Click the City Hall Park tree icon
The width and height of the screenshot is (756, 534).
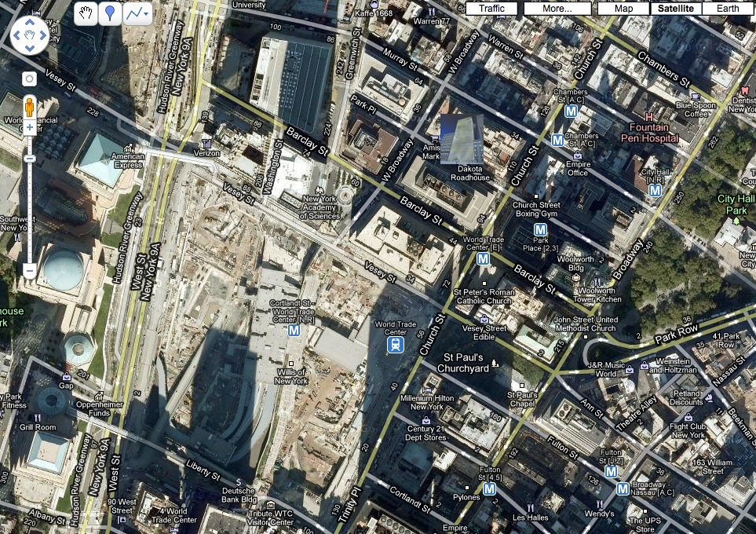tap(736, 221)
